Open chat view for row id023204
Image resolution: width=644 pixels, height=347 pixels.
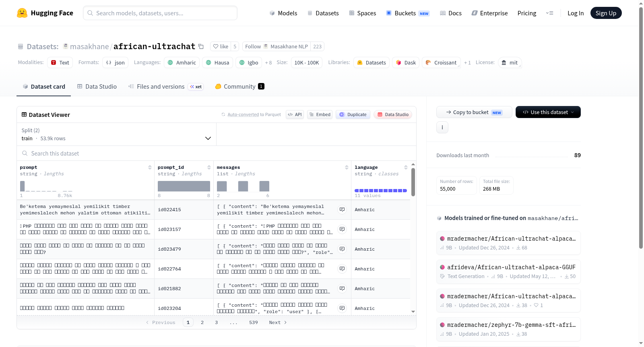click(x=342, y=308)
